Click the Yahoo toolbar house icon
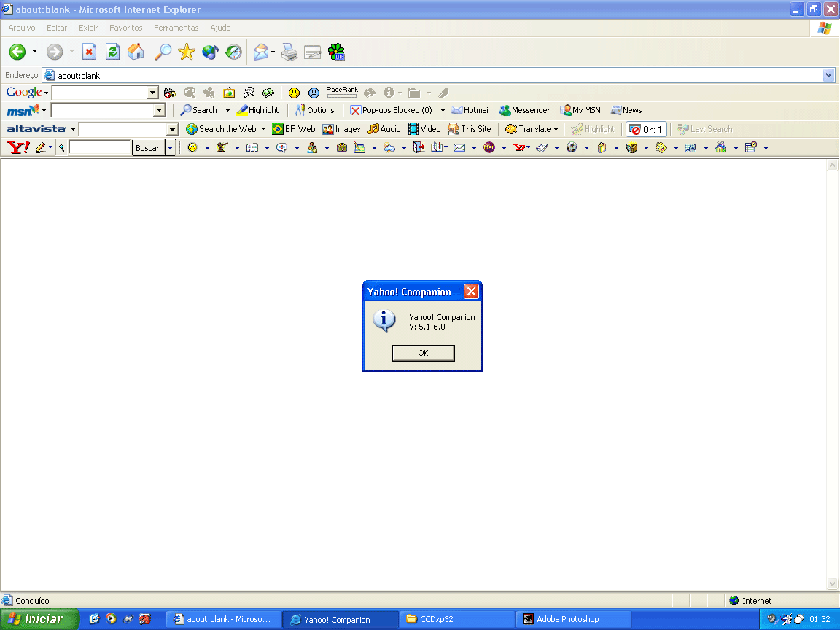Screen dimensions: 840x630 720,147
